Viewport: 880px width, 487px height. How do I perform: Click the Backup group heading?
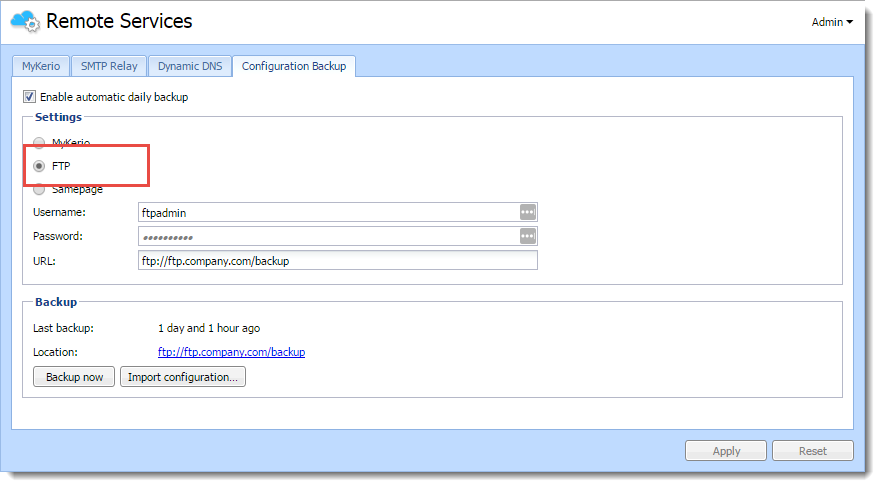(x=56, y=302)
